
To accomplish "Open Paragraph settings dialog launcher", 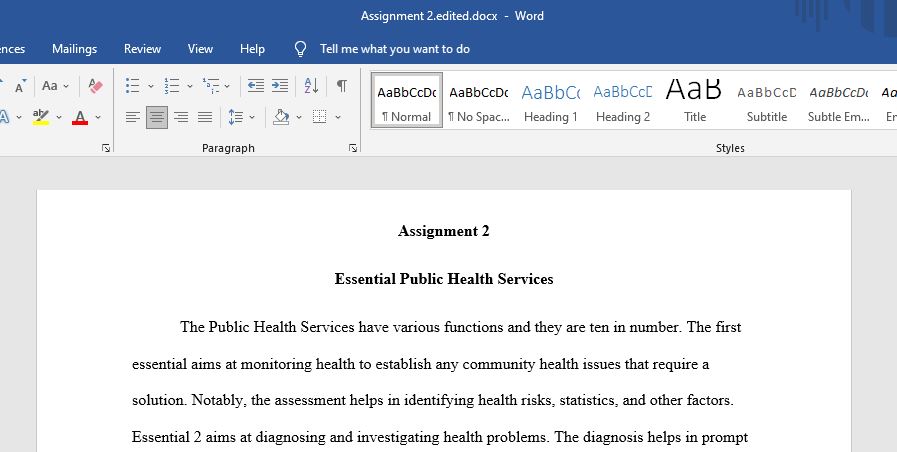I will 353,148.
